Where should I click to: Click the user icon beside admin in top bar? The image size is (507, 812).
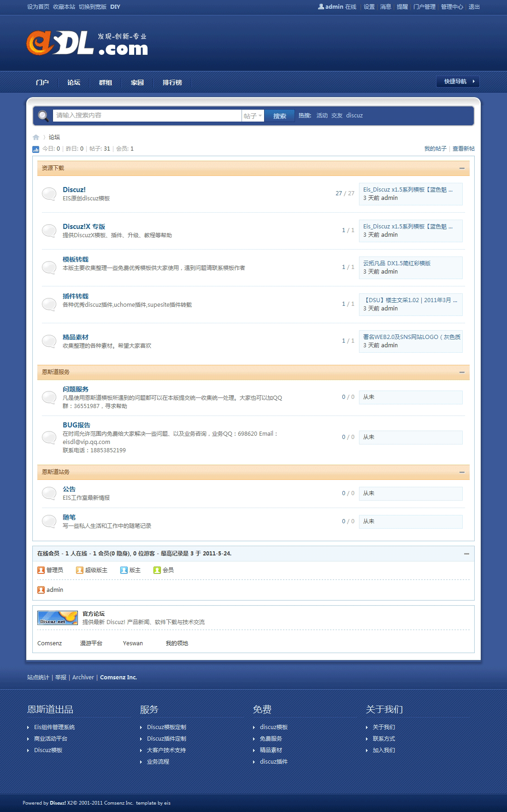tap(321, 6)
